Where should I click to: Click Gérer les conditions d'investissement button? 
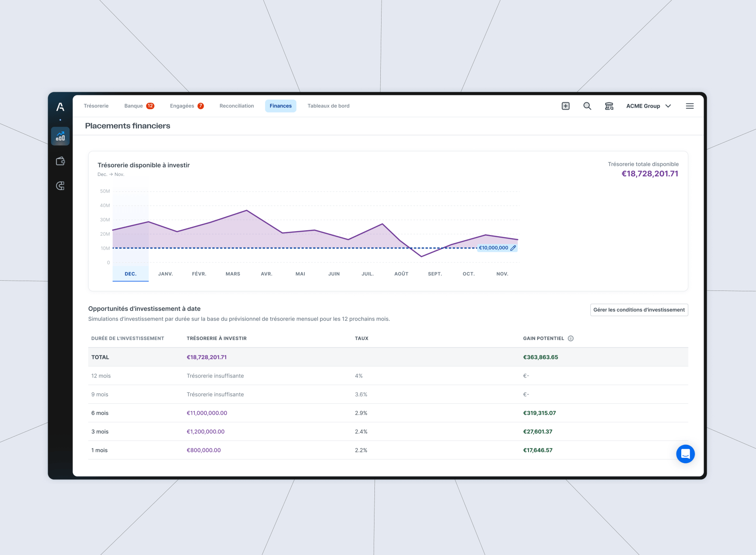pyautogui.click(x=639, y=310)
